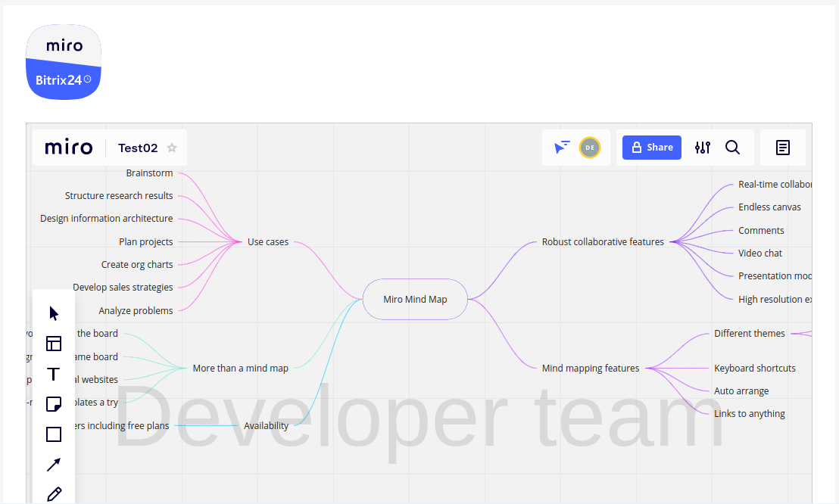Click the Auto arrange node
The width and height of the screenshot is (839, 504).
coord(741,391)
